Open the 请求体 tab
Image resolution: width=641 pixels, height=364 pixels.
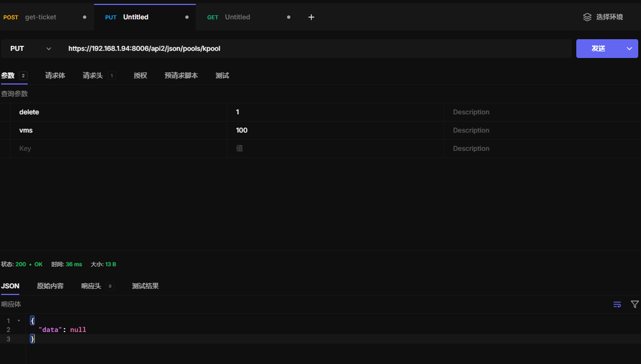pyautogui.click(x=55, y=76)
